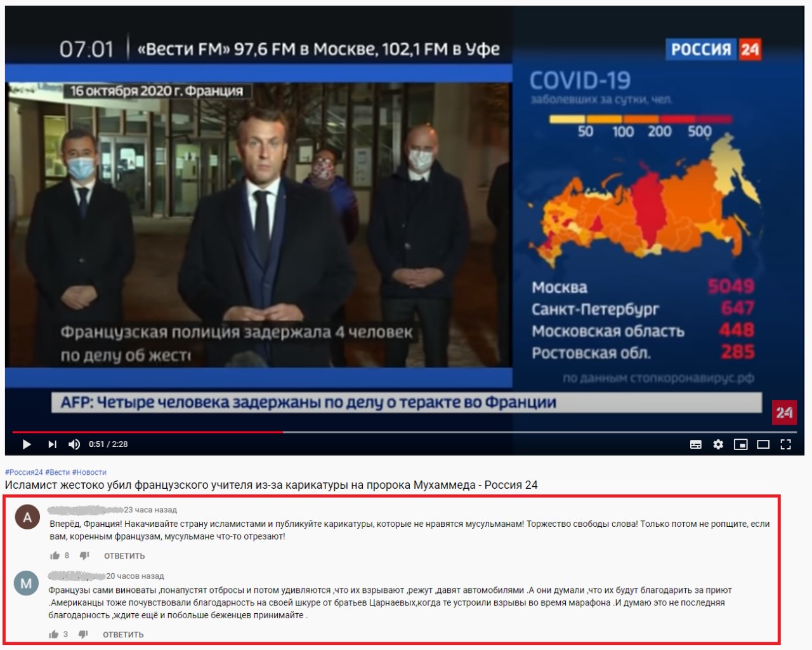The height and width of the screenshot is (650, 812).
Task: Mute the video volume
Action: pos(74,444)
